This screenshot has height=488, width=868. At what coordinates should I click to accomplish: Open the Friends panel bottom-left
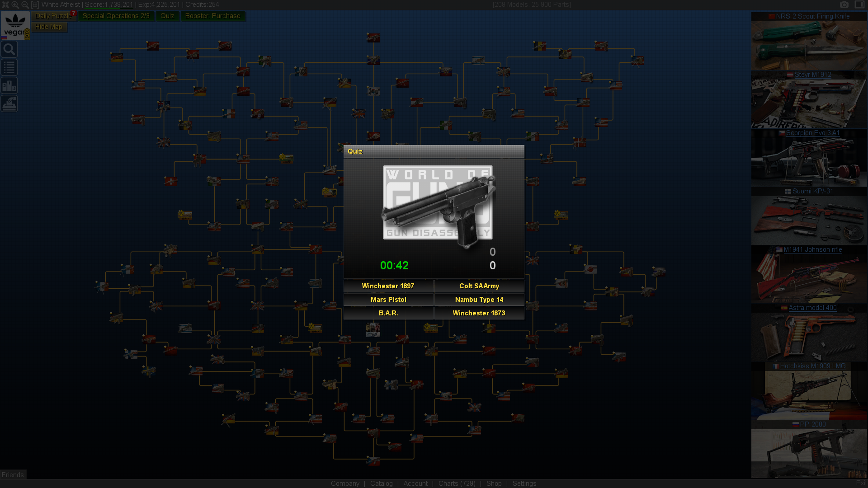tap(13, 474)
